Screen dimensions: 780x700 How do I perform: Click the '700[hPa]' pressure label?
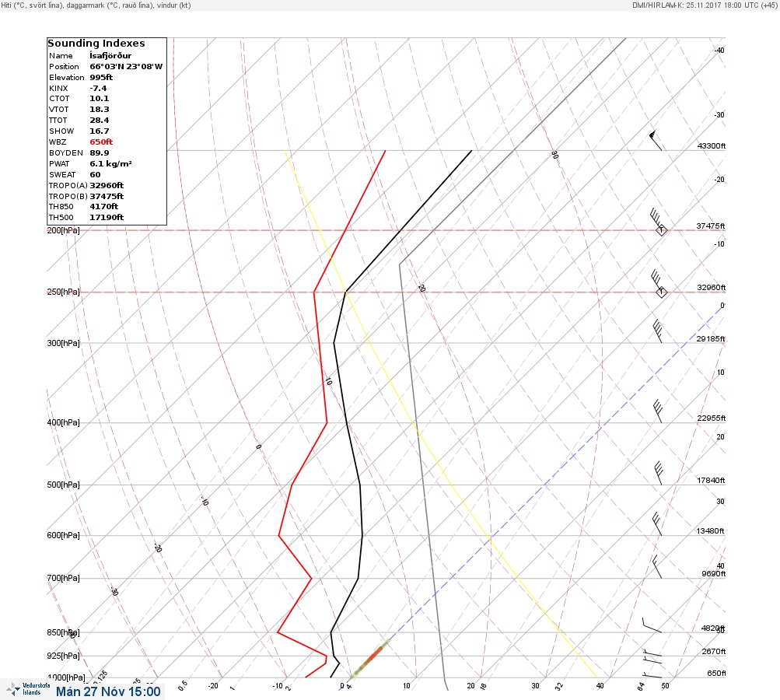pos(63,578)
